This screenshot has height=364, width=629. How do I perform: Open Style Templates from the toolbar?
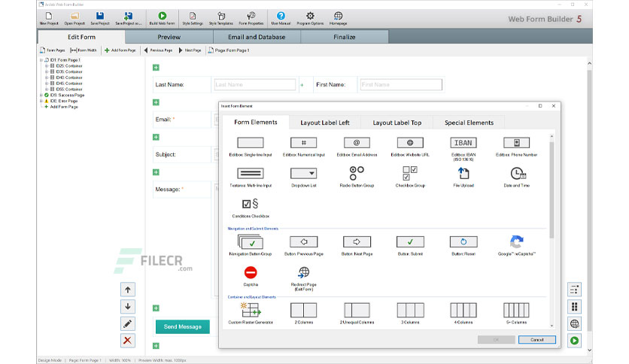coord(220,19)
